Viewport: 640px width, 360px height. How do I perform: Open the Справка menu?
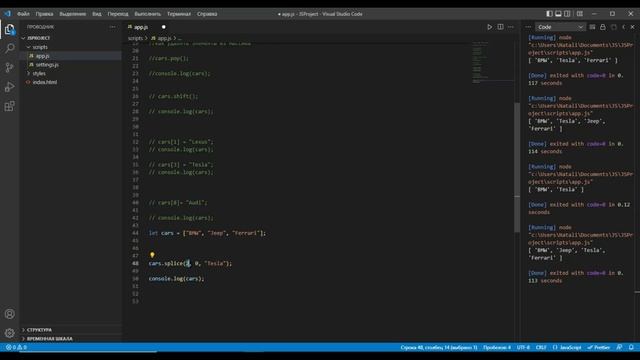click(207, 14)
